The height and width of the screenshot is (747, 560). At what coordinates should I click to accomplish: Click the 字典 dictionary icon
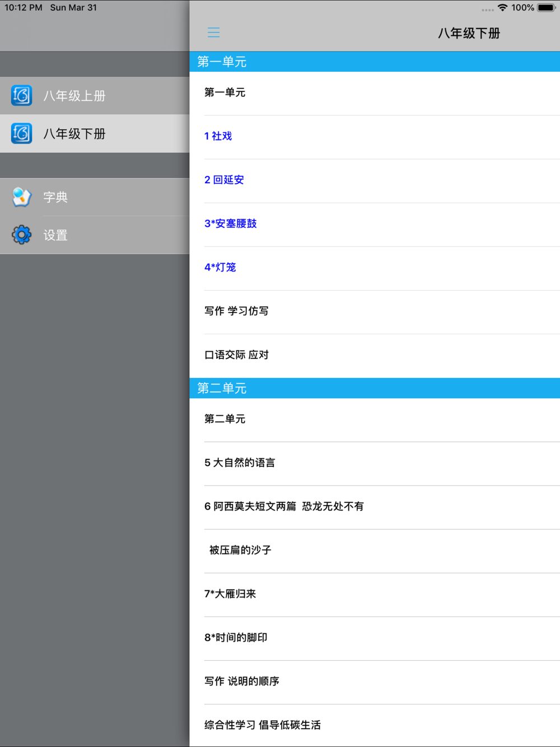point(21,197)
